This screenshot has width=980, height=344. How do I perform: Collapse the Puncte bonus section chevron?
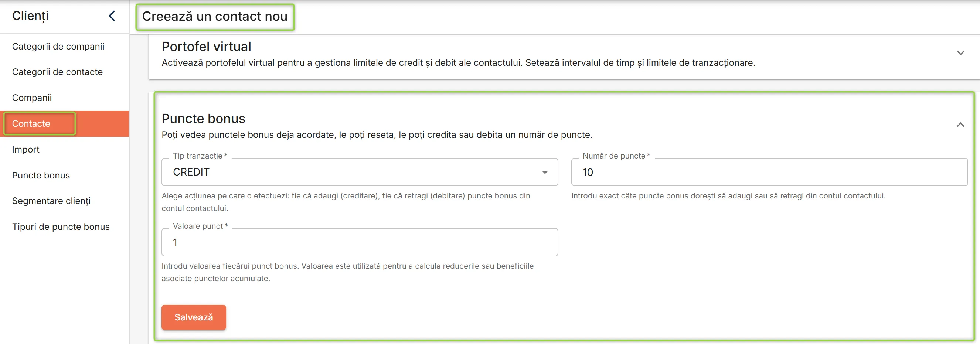pos(960,125)
